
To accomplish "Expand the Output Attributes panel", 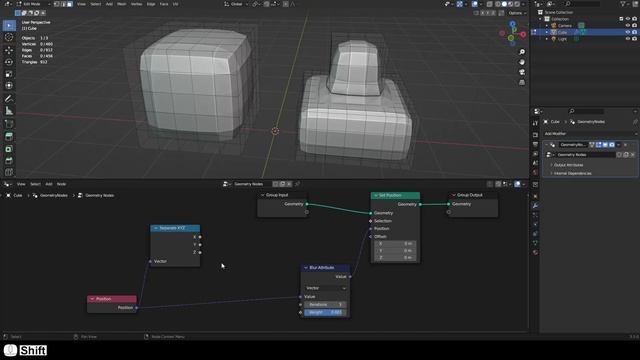I will [569, 165].
